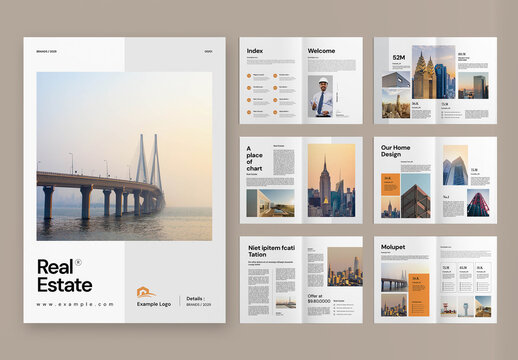The image size is (518, 360).
Task: Click the orange house logo on the cover
Action: pos(146,292)
